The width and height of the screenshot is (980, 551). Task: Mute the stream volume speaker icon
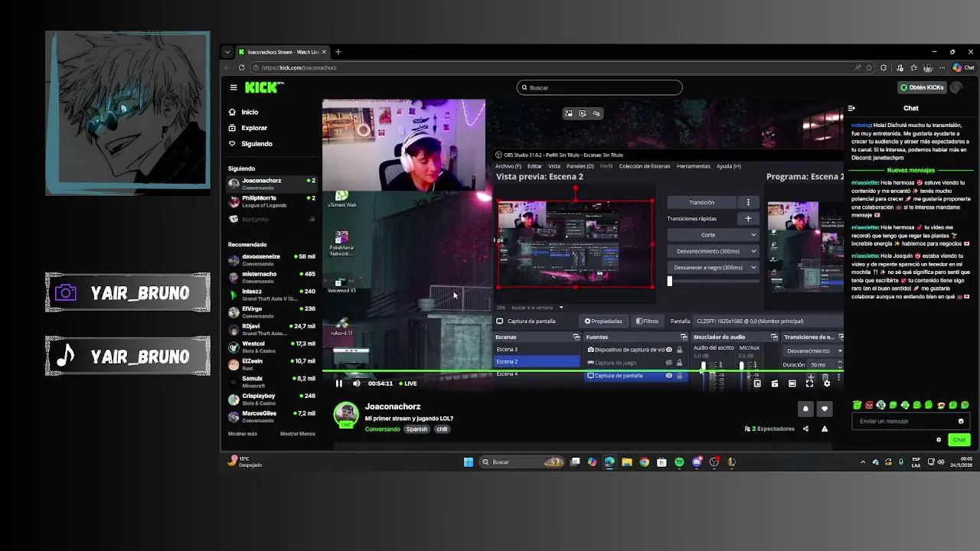click(356, 383)
